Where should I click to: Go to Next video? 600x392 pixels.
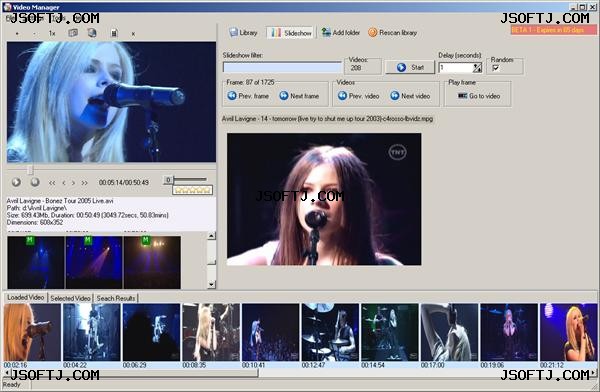(x=410, y=96)
